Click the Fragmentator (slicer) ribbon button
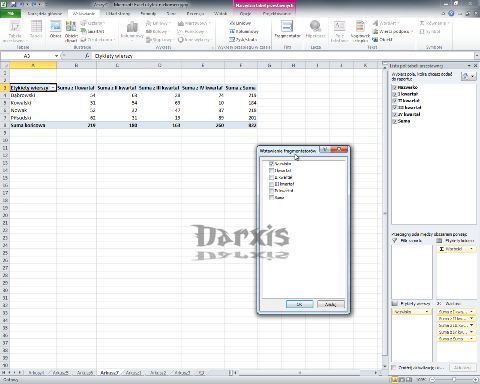 pyautogui.click(x=287, y=29)
